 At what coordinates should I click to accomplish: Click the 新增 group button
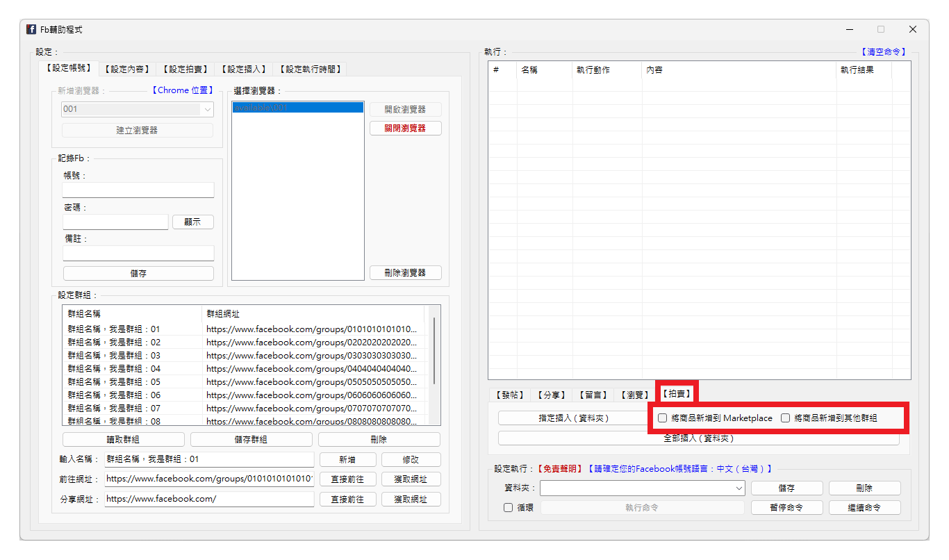click(x=348, y=459)
